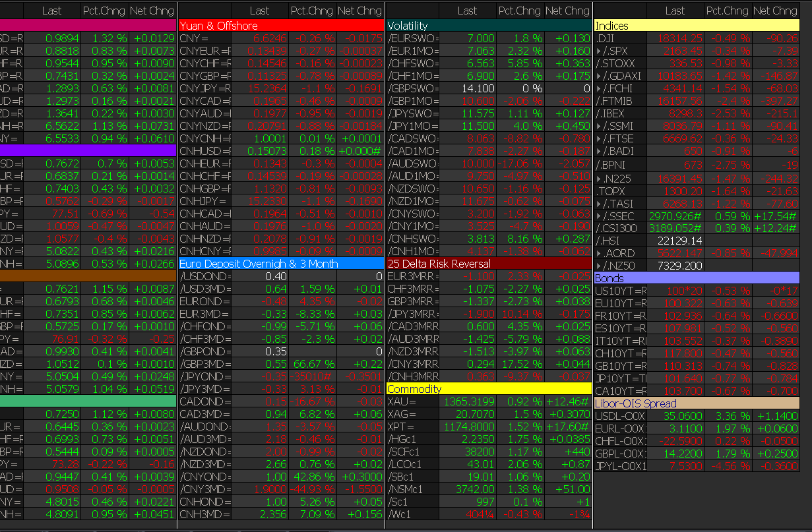
Task: Click the /AUDSWO= percent change -17.06 %
Action: 519,163
